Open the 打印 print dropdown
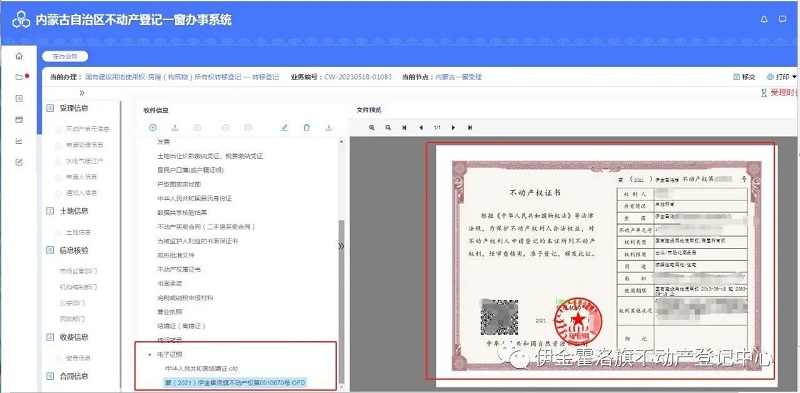This screenshot has width=800, height=393. [x=781, y=77]
